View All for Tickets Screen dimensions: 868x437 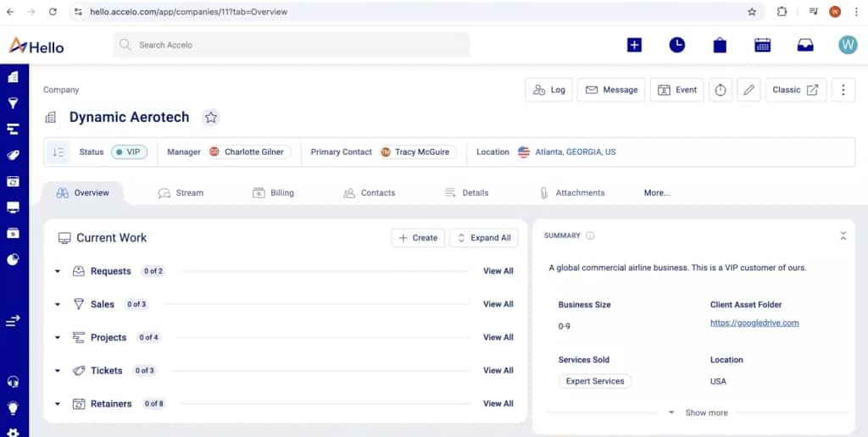pyautogui.click(x=498, y=371)
